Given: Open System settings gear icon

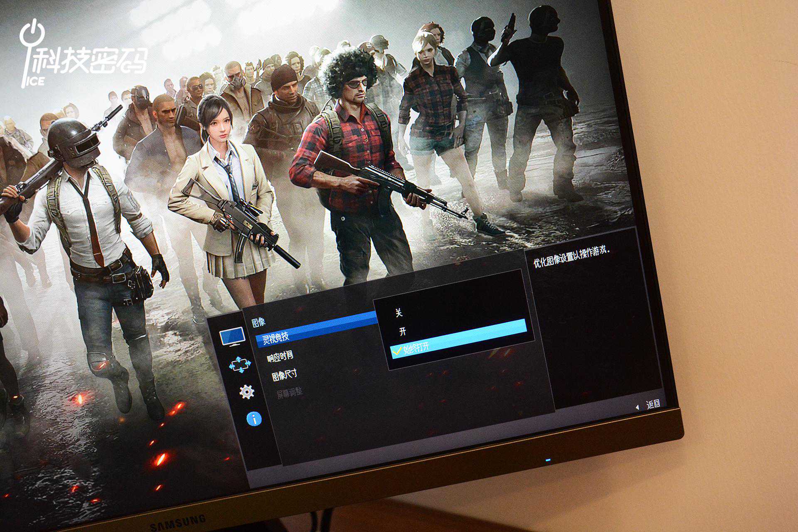Looking at the screenshot, I should [x=246, y=392].
